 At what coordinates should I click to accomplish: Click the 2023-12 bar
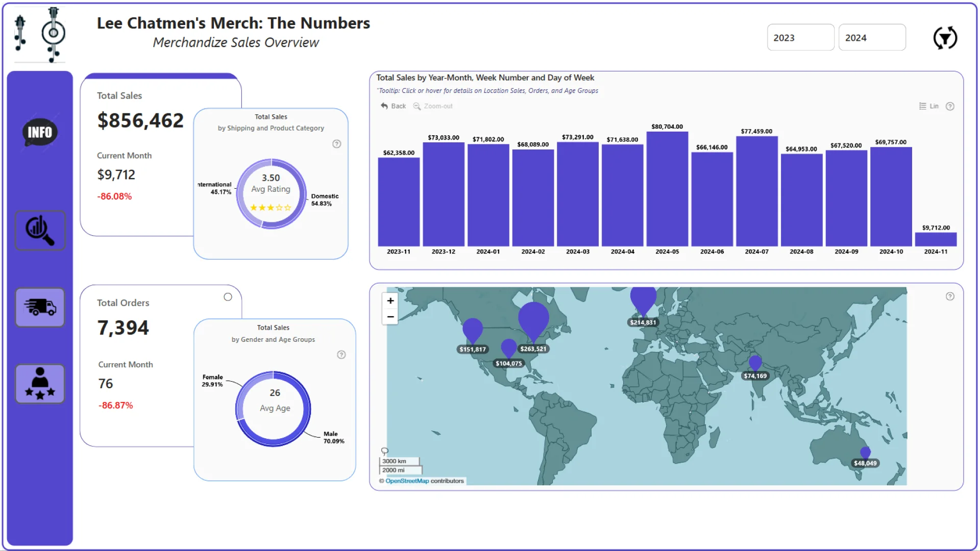pyautogui.click(x=444, y=194)
